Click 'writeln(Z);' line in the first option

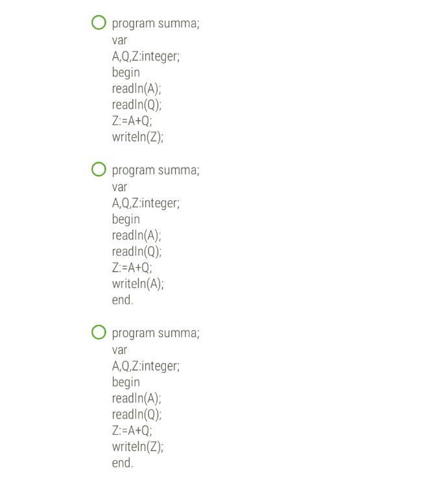(x=137, y=137)
